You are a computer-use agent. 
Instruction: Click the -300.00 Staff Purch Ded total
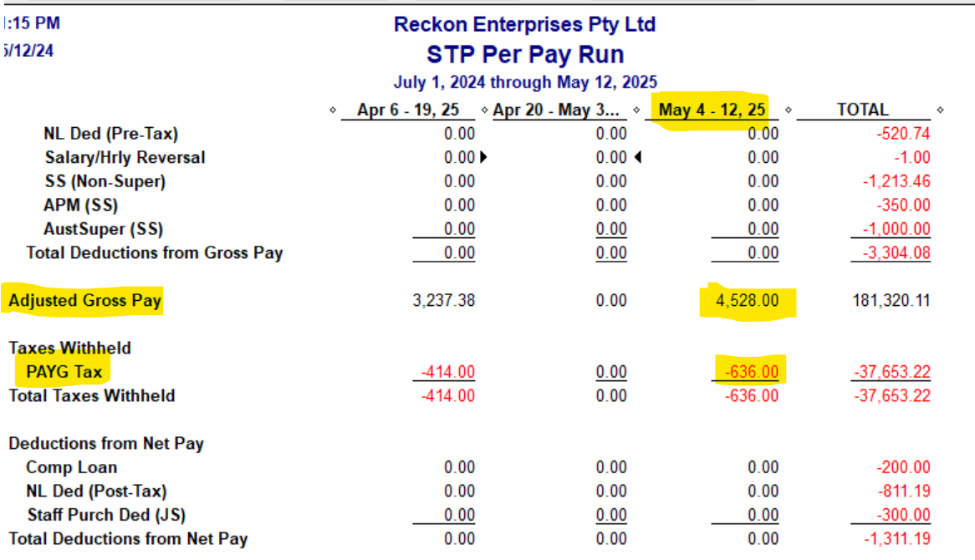[903, 515]
